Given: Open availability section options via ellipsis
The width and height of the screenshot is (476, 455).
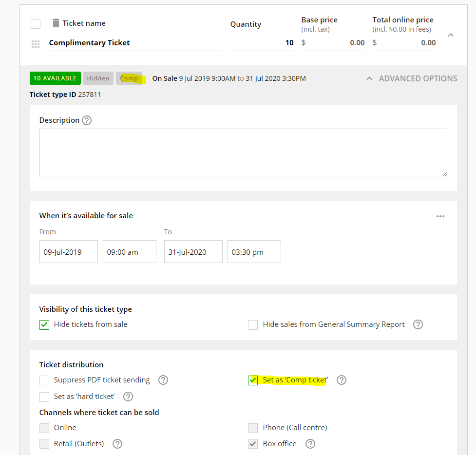Looking at the screenshot, I should click(x=440, y=216).
